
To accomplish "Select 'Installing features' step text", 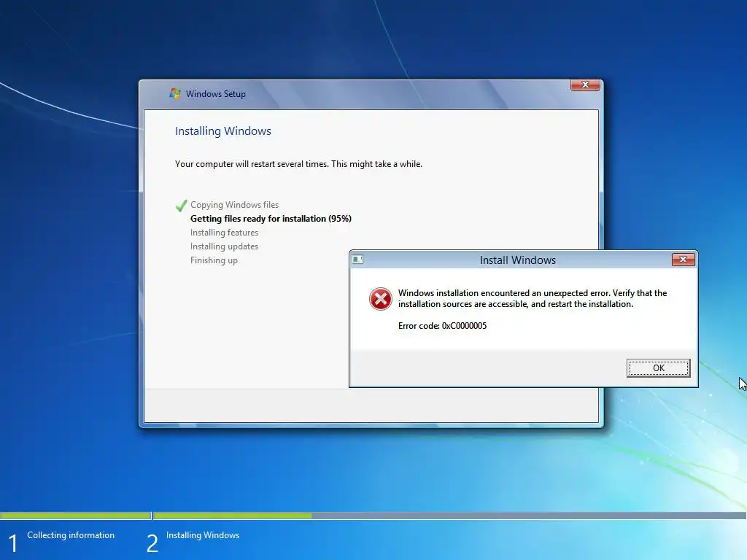I will [x=224, y=233].
